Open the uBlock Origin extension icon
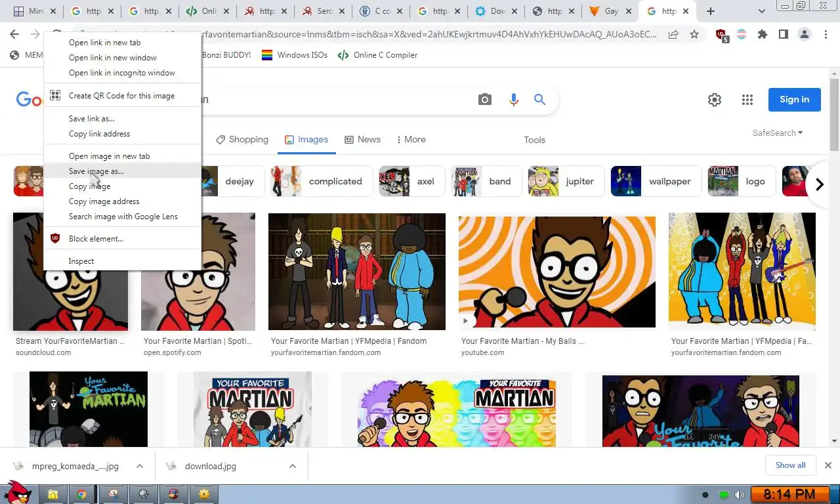This screenshot has width=840, height=504. tap(721, 35)
